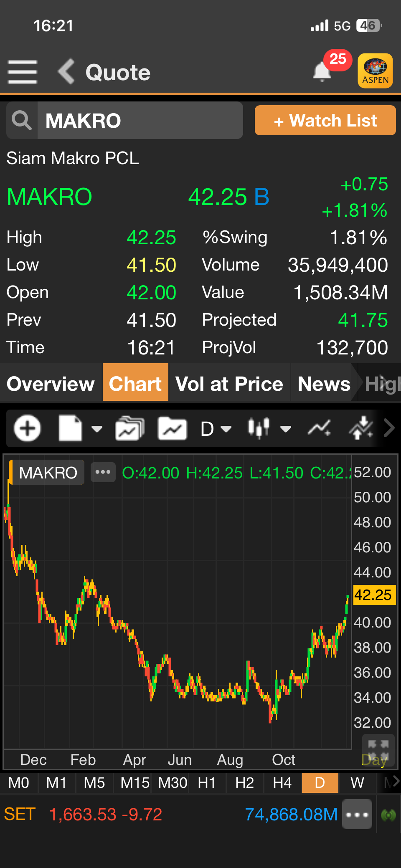Select the M5 timeframe
401x868 pixels.
point(94,782)
